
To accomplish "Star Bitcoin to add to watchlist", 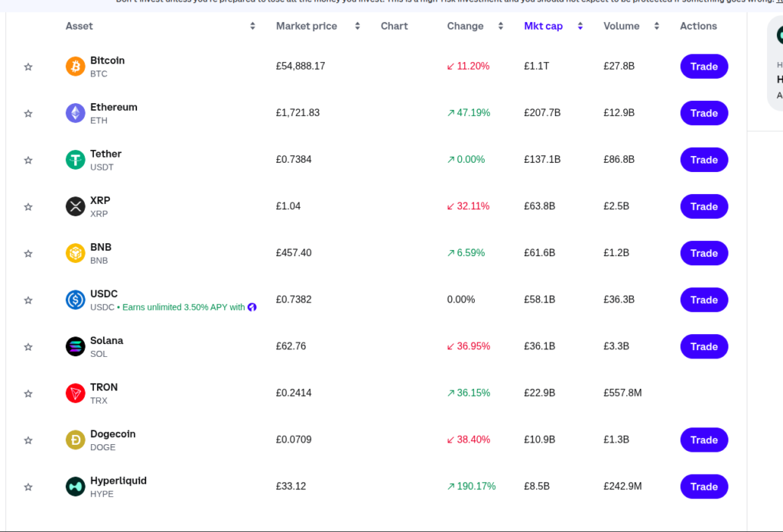I will [28, 67].
